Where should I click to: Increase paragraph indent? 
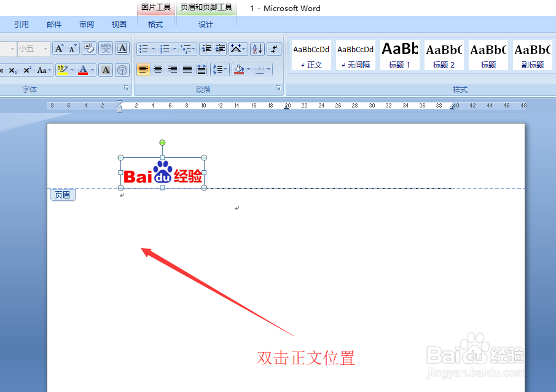[x=220, y=49]
